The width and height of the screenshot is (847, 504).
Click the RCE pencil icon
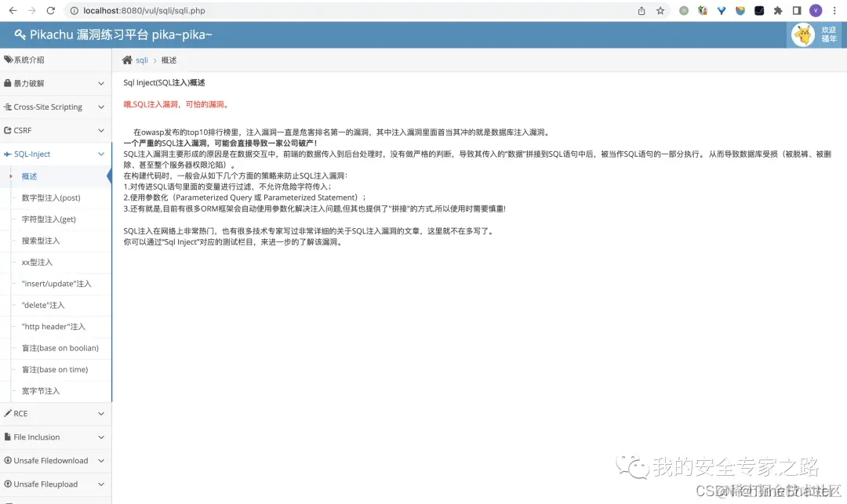pos(10,413)
